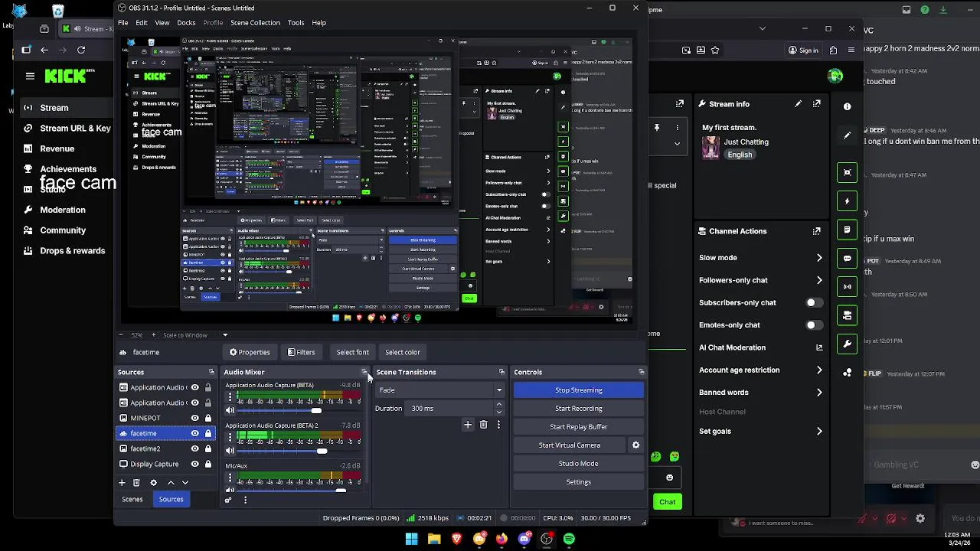The height and width of the screenshot is (551, 980).
Task: Pop out the Scene Transitions dock
Action: [501, 372]
